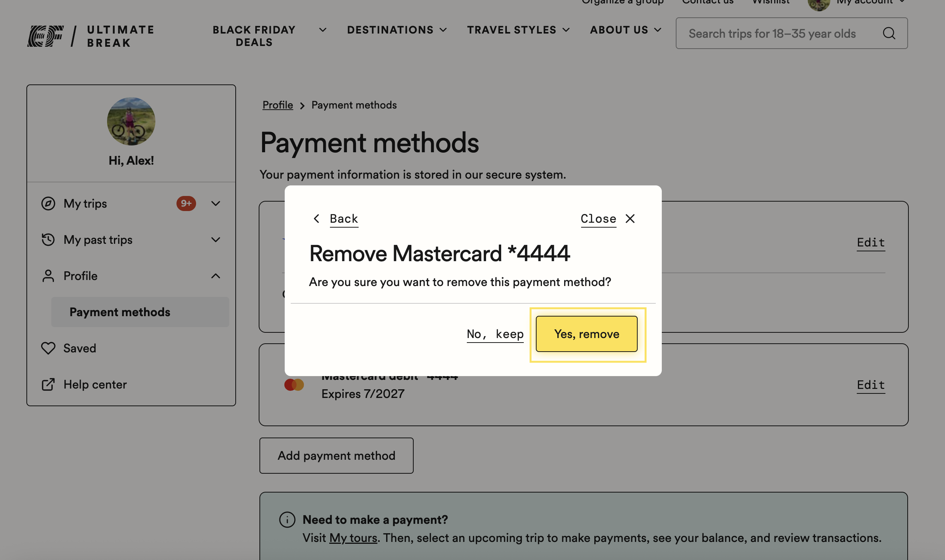Open the Travel Styles menu

519,30
